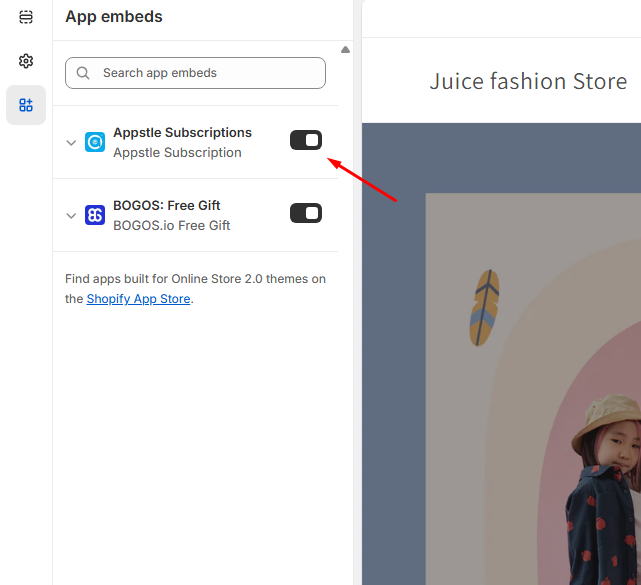This screenshot has height=585, width=641.
Task: Click the Appstle Subscriptions app icon
Action: tap(95, 142)
